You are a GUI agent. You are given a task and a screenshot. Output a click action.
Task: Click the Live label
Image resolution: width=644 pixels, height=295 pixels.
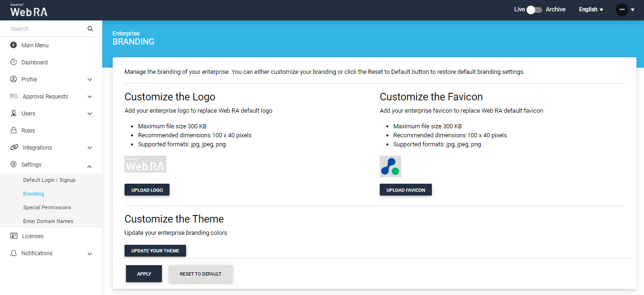[519, 9]
